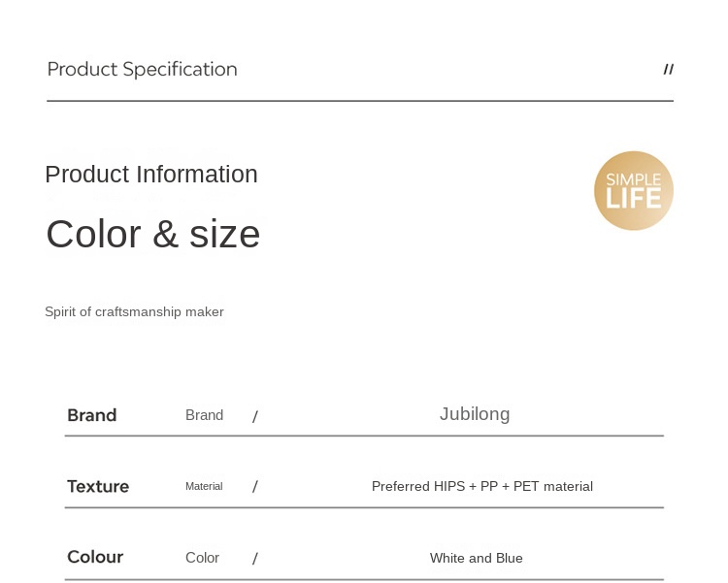Click the Product Information title
The height and width of the screenshot is (583, 728).
pyautogui.click(x=151, y=175)
